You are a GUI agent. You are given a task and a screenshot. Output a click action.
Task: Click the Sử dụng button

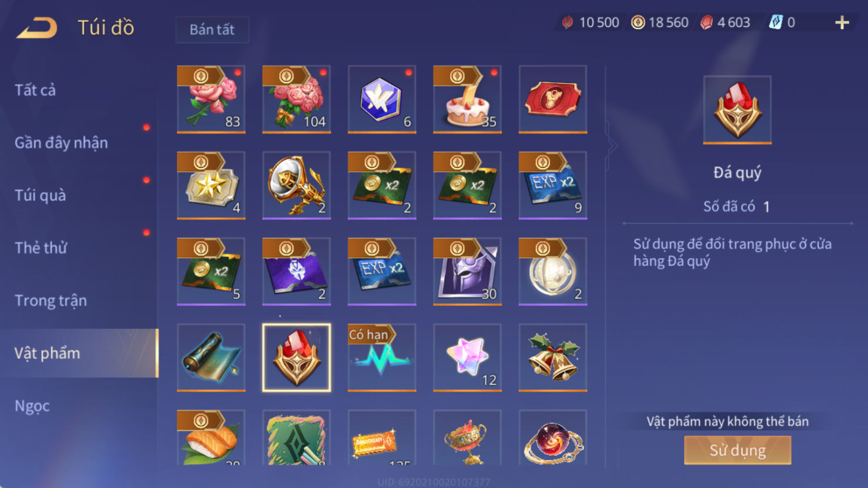(x=738, y=450)
